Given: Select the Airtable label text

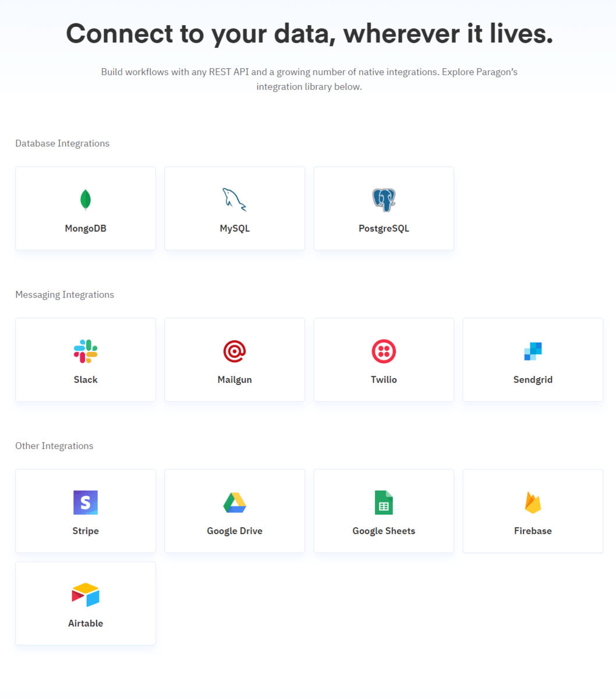Looking at the screenshot, I should 86,623.
